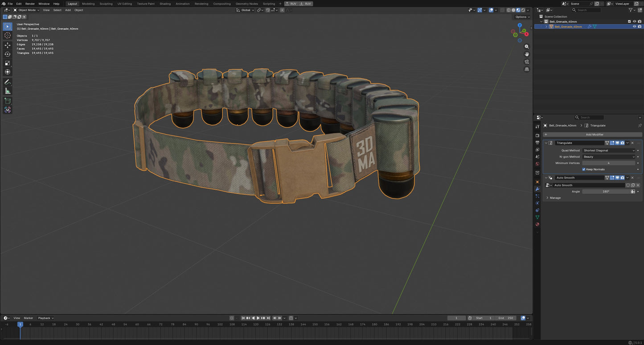Remove the Auto Smooth modifier
Viewport: 644px width, 345px height.
(x=632, y=177)
